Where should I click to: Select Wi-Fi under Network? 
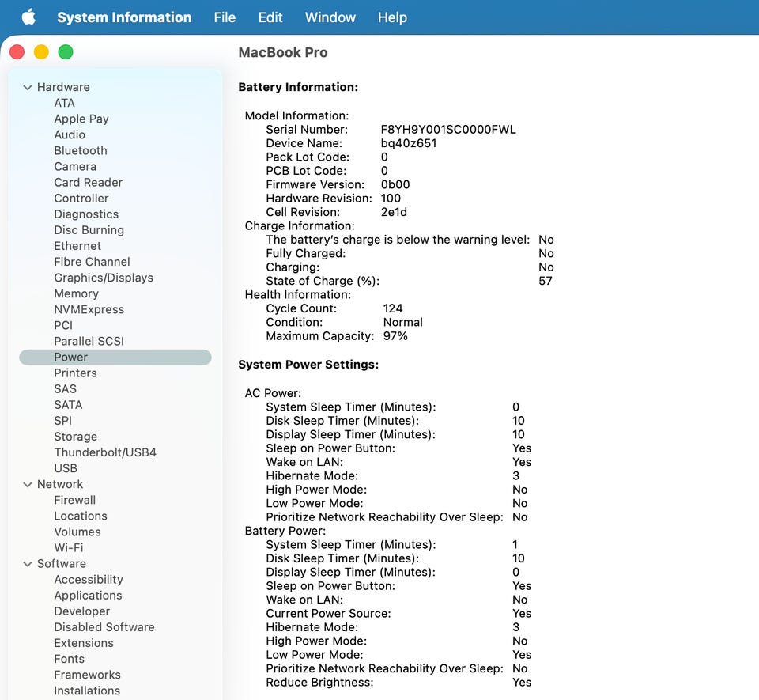click(69, 548)
